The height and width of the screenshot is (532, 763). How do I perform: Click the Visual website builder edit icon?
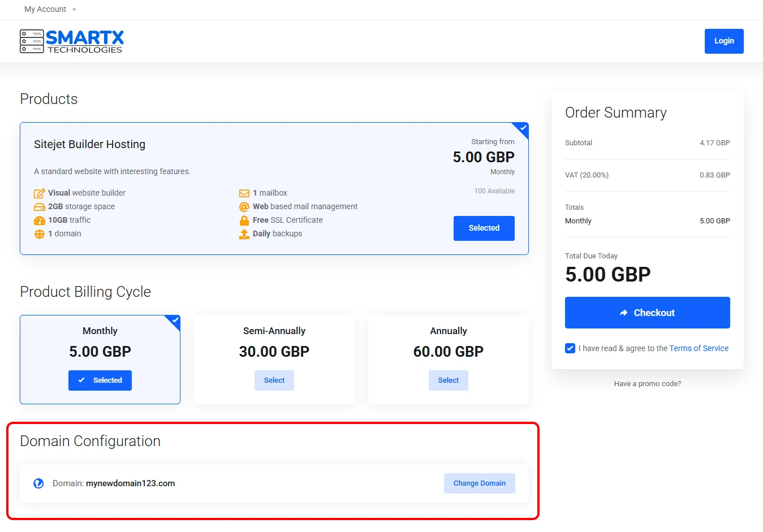[x=39, y=193]
